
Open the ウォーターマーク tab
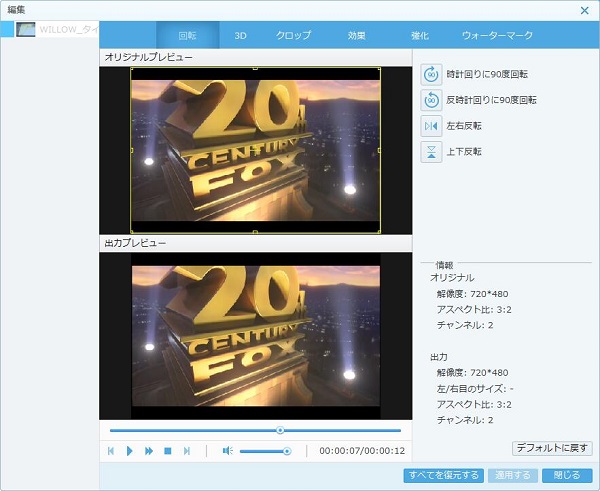497,35
